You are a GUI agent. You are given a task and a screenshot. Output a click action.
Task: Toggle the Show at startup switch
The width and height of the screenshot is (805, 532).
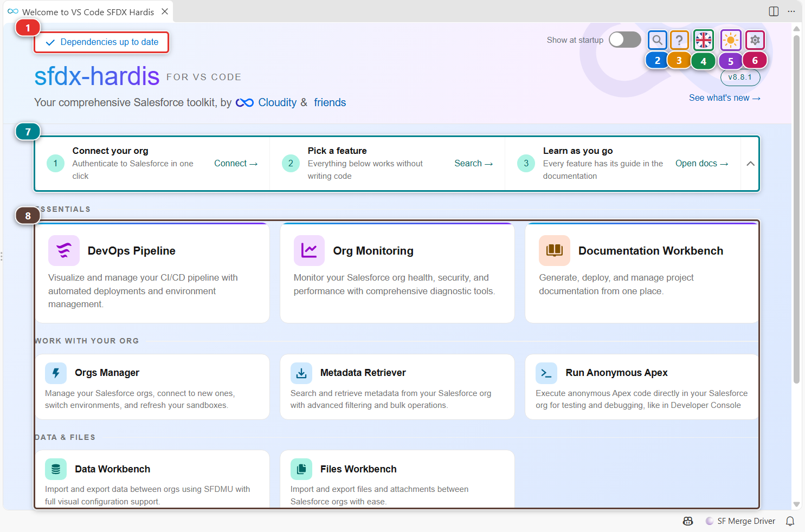[x=624, y=40]
